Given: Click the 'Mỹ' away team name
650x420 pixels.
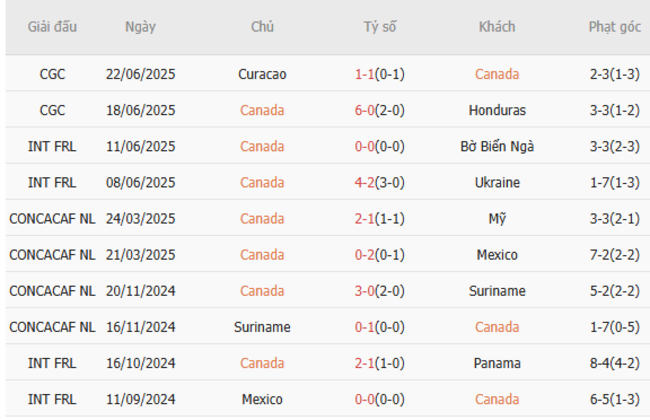Looking at the screenshot, I should point(497,218).
